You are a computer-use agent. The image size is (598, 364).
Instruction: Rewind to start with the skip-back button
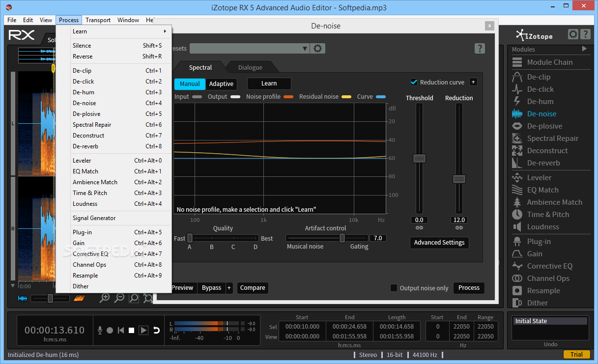click(x=121, y=331)
